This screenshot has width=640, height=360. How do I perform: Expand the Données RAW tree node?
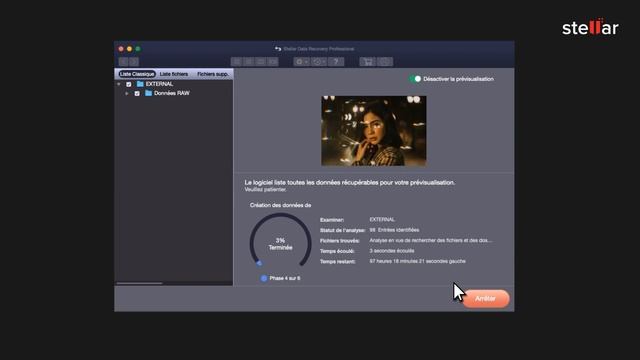[127, 93]
